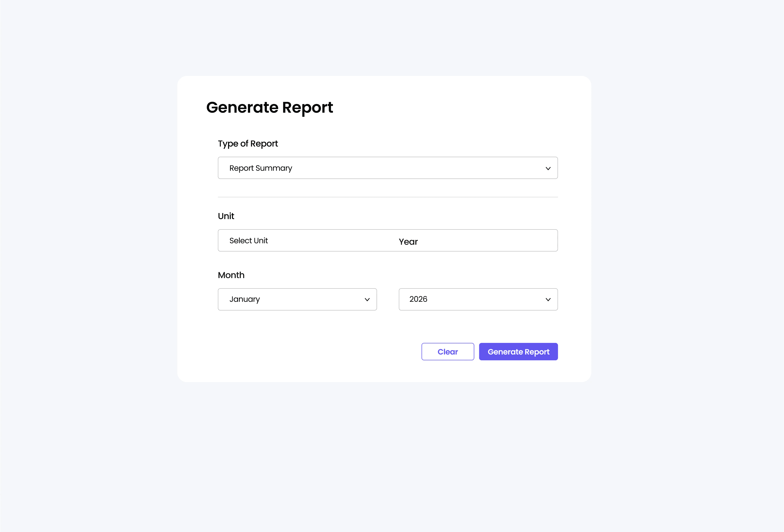The width and height of the screenshot is (784, 532).
Task: Select the 2026 year value text
Action: click(418, 299)
